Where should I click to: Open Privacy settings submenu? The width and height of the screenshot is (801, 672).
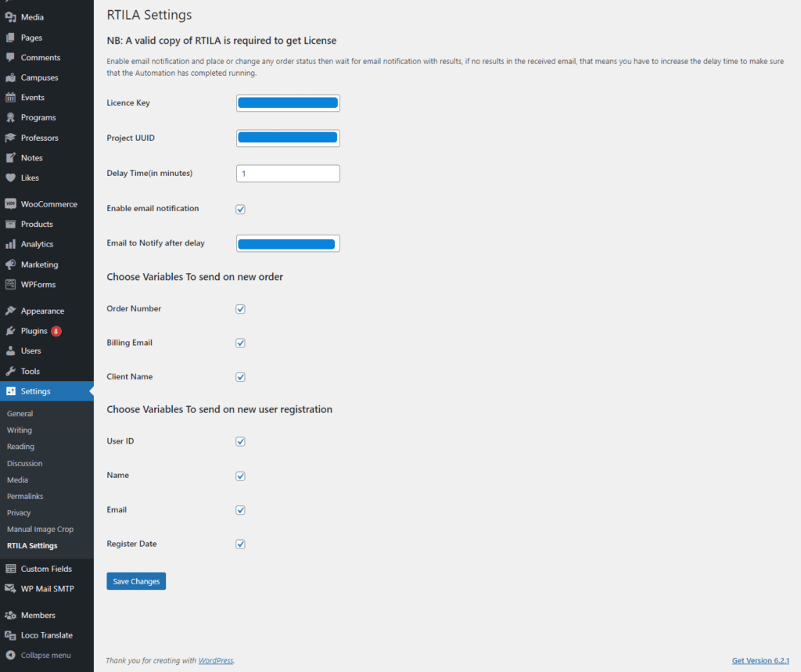click(19, 512)
